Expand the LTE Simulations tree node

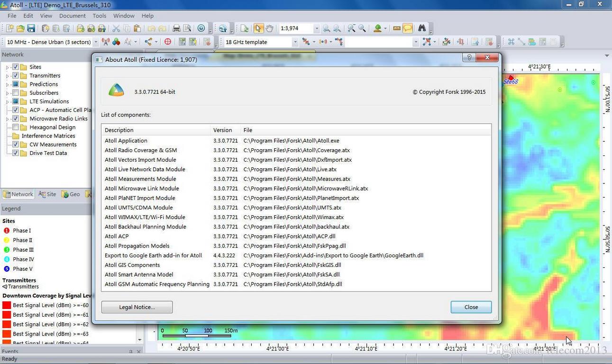pos(7,101)
